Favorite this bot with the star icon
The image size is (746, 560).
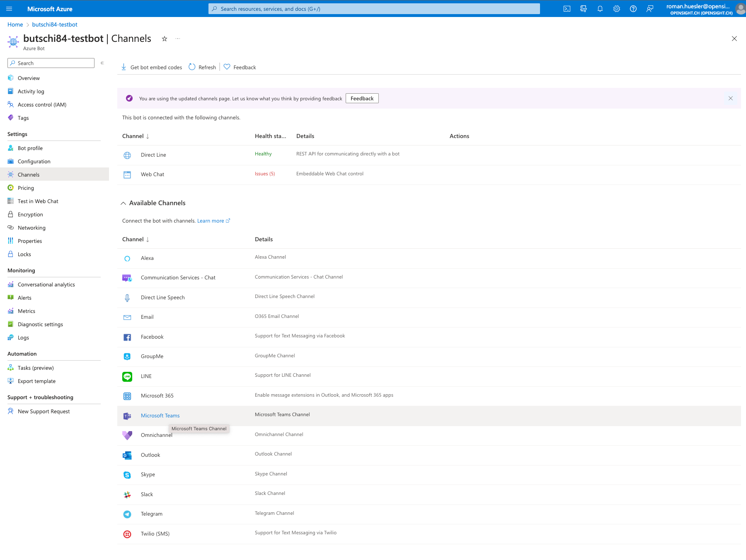165,39
